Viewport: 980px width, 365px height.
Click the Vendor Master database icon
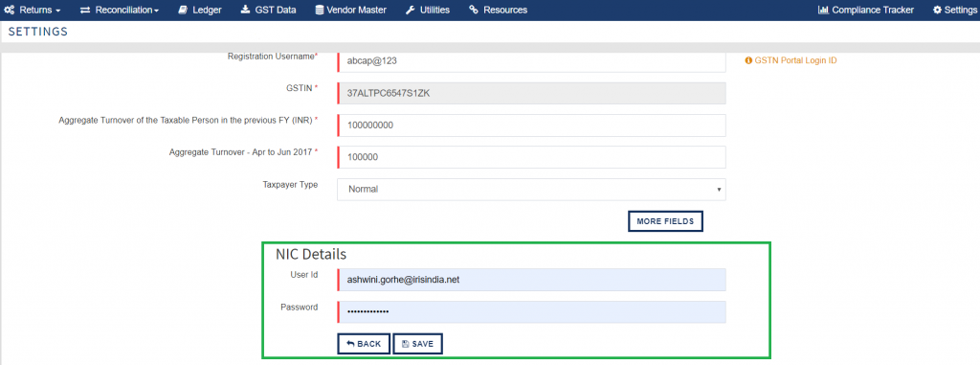(x=320, y=10)
